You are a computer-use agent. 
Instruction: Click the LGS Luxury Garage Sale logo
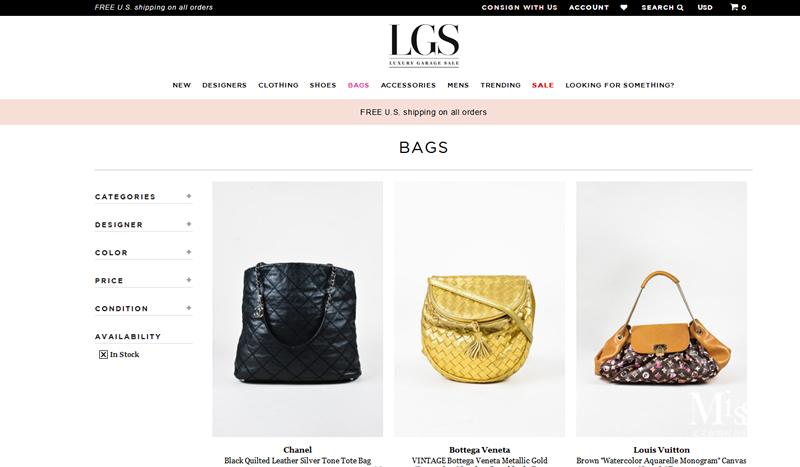(x=424, y=46)
